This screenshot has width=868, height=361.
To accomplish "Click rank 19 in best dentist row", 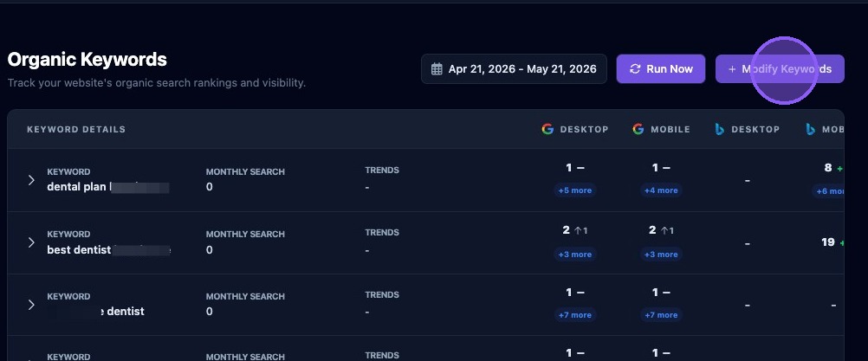I will (828, 242).
